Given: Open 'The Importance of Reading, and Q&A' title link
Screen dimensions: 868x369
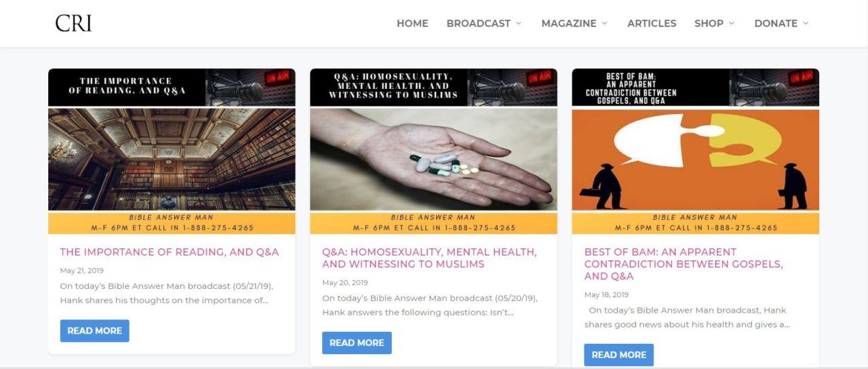Looking at the screenshot, I should (x=170, y=252).
